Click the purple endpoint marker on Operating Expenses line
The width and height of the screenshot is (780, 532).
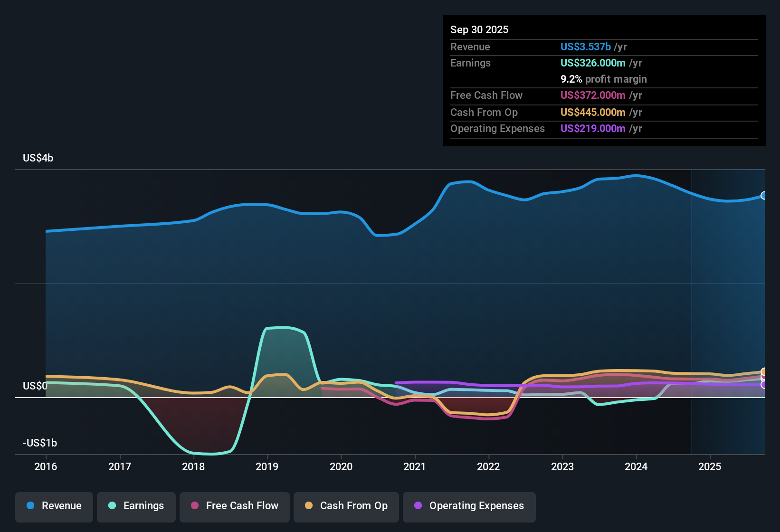coord(763,385)
